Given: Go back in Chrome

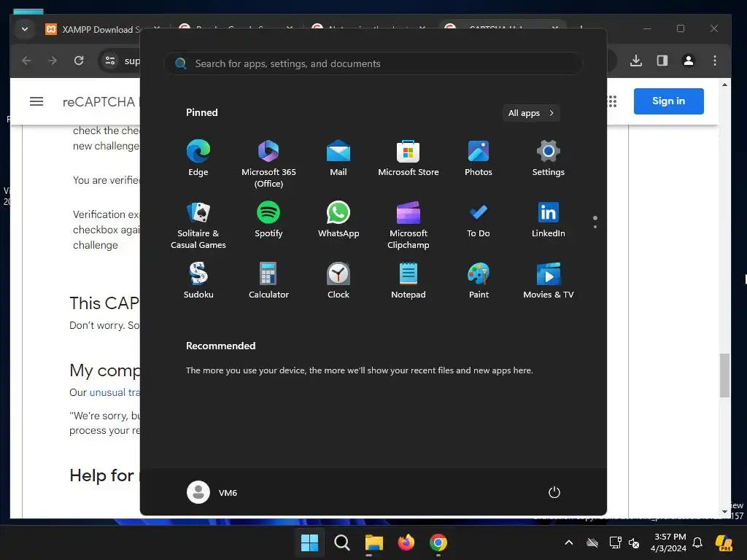Looking at the screenshot, I should click(x=27, y=61).
